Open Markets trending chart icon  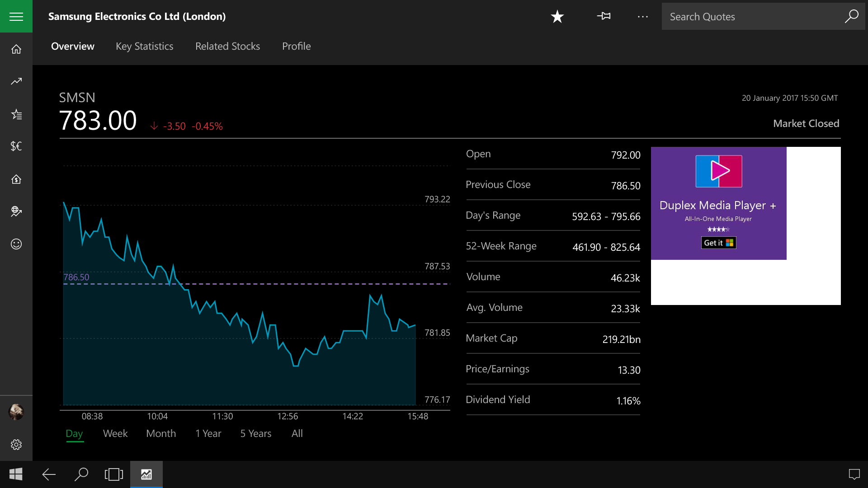pos(16,81)
